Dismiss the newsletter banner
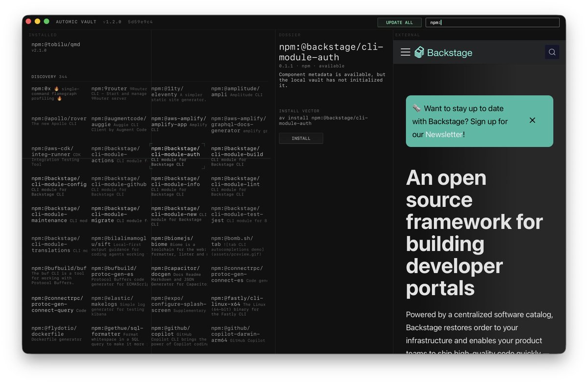588x383 pixels. pos(533,120)
